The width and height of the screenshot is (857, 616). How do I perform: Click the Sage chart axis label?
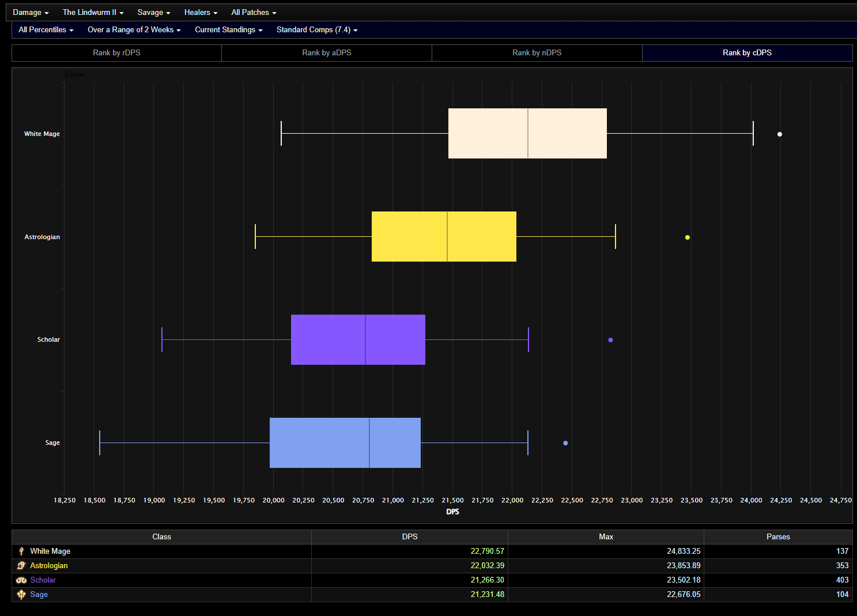(52, 443)
